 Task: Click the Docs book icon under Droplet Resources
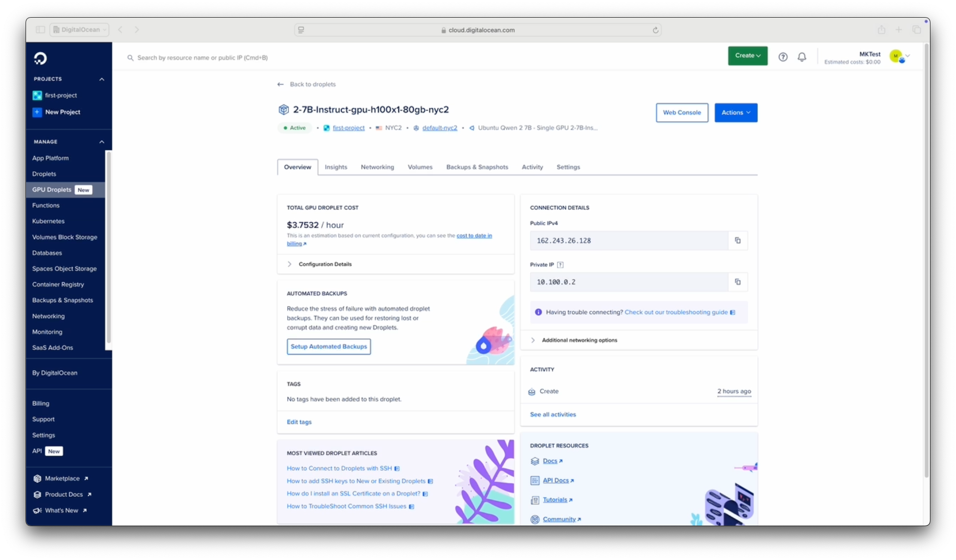[534, 461]
